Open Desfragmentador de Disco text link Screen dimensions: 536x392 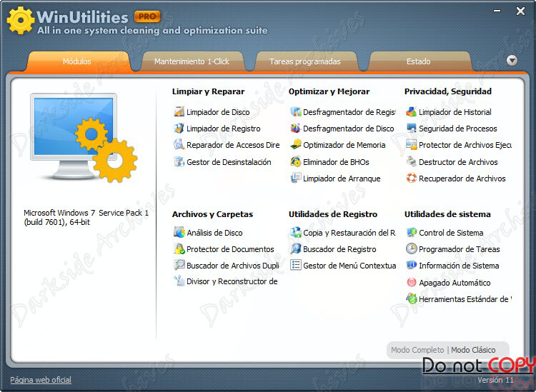pyautogui.click(x=349, y=129)
